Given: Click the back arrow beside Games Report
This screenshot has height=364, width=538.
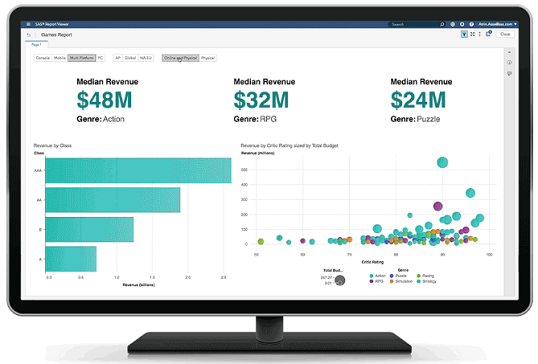Looking at the screenshot, I should tap(29, 35).
